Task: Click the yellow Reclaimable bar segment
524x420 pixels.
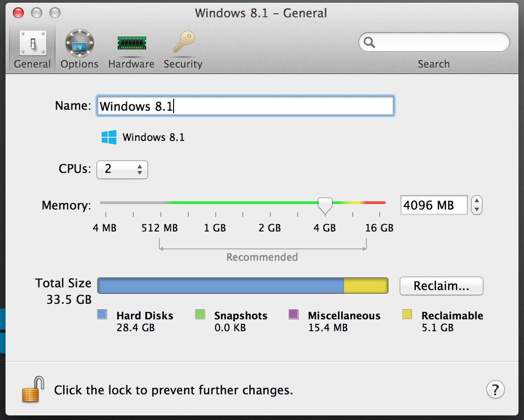Action: pyautogui.click(x=366, y=286)
